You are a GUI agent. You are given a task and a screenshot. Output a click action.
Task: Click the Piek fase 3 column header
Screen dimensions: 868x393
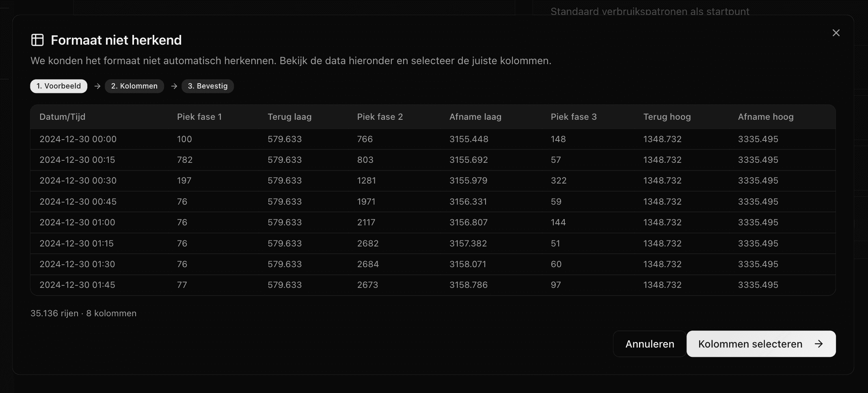click(574, 117)
